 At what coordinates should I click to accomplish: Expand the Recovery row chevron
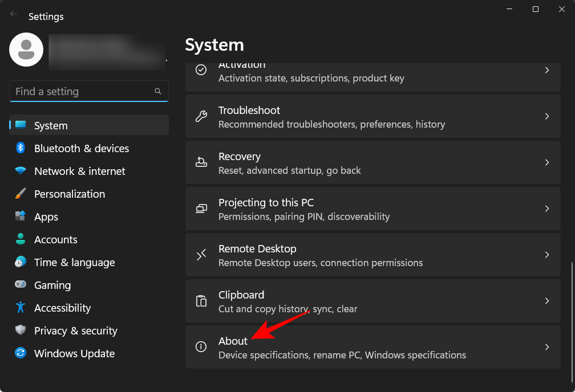coord(546,162)
